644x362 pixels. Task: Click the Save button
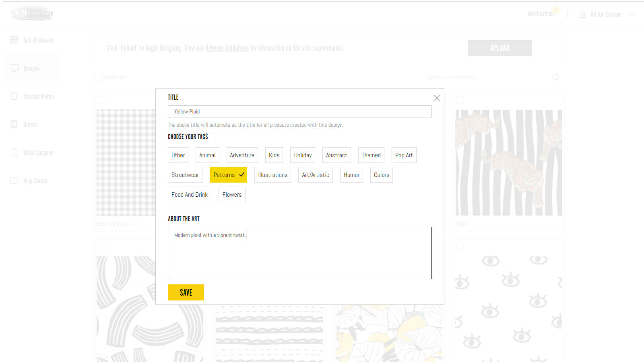(186, 292)
